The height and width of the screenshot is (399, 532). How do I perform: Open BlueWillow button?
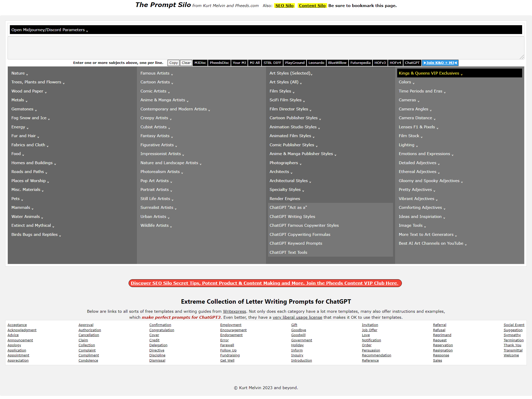337,63
